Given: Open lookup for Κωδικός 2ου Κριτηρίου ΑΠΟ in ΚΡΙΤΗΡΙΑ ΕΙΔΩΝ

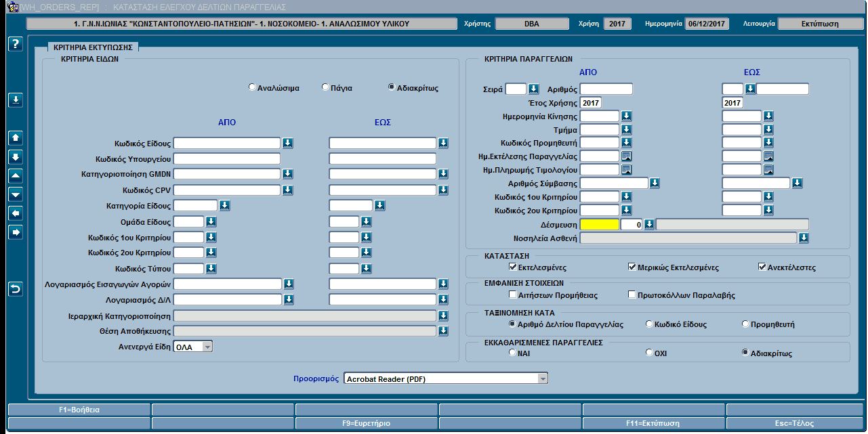Looking at the screenshot, I should click(x=211, y=253).
